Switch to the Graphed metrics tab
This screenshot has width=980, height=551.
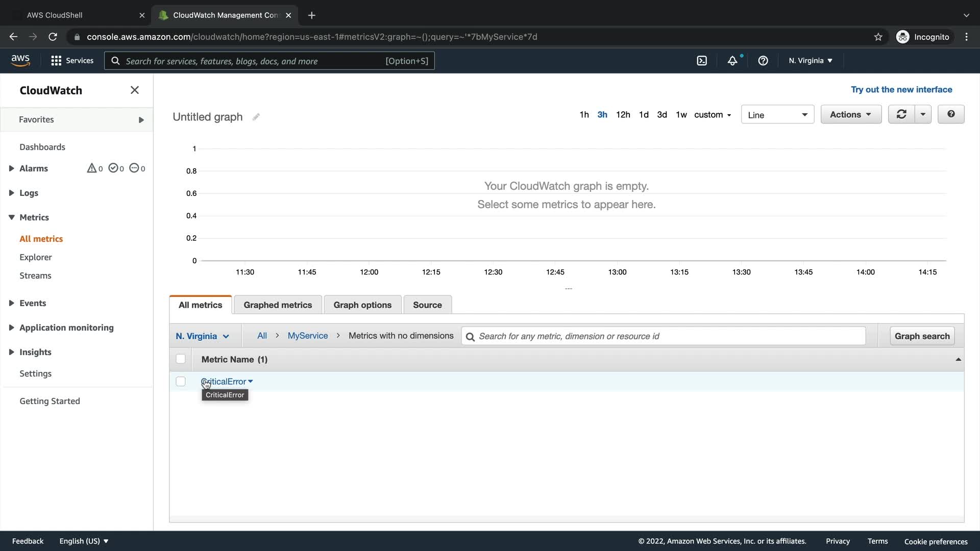point(278,305)
